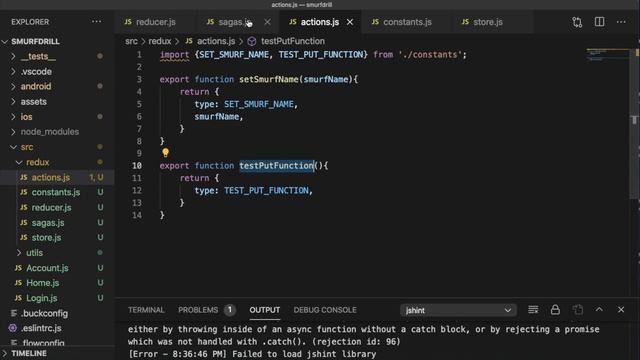Image resolution: width=640 pixels, height=360 pixels.
Task: Open the PROBLEMS panel tab
Action: pos(198,310)
